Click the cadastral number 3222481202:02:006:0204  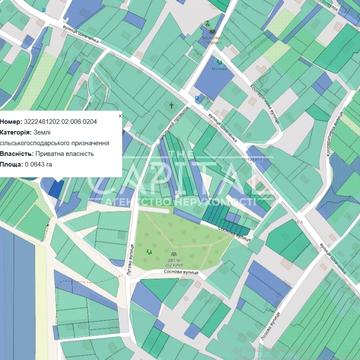click(x=60, y=122)
